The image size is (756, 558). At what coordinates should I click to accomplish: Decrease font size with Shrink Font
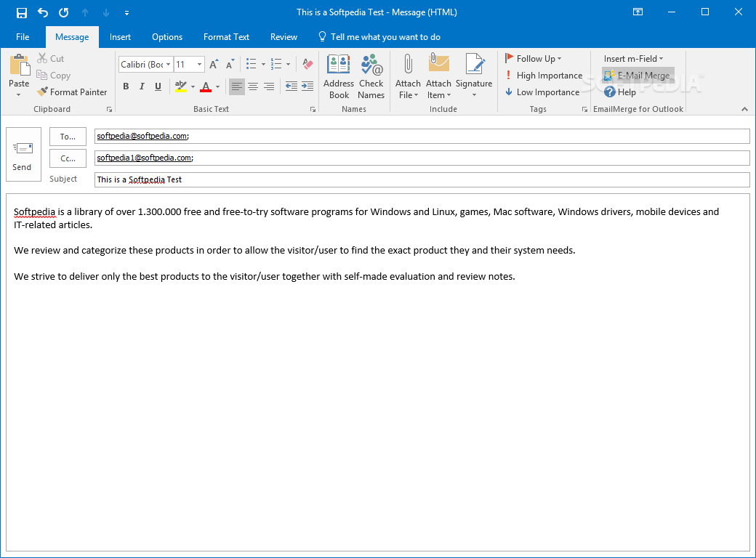click(x=230, y=64)
